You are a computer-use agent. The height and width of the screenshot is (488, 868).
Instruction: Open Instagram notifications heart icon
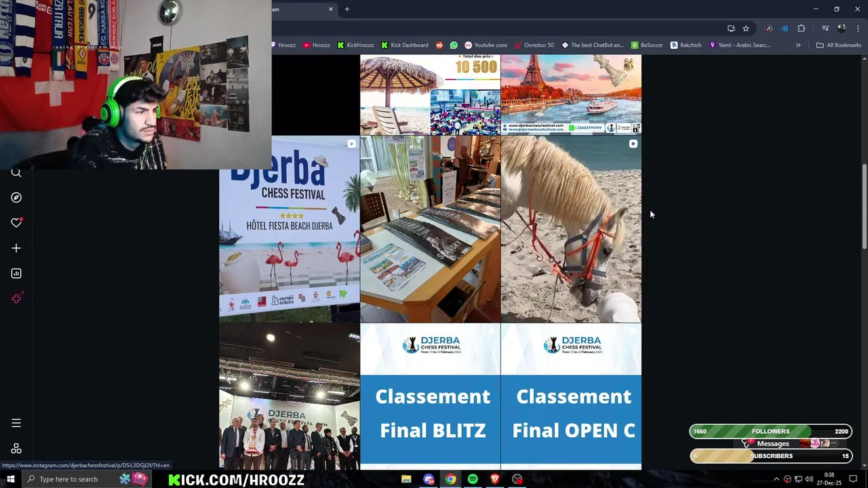tap(16, 222)
